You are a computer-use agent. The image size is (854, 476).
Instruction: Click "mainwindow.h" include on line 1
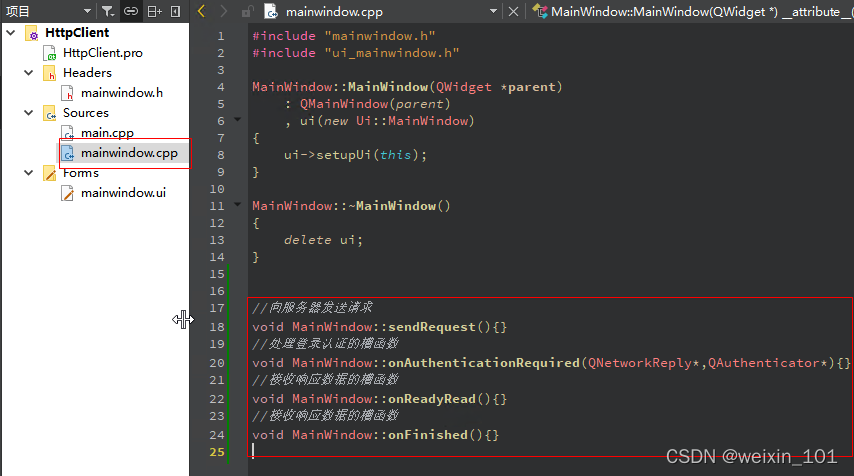click(x=380, y=36)
